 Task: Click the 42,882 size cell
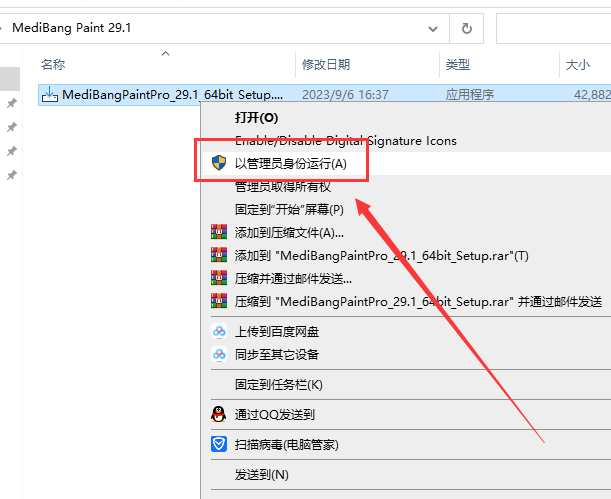click(592, 95)
